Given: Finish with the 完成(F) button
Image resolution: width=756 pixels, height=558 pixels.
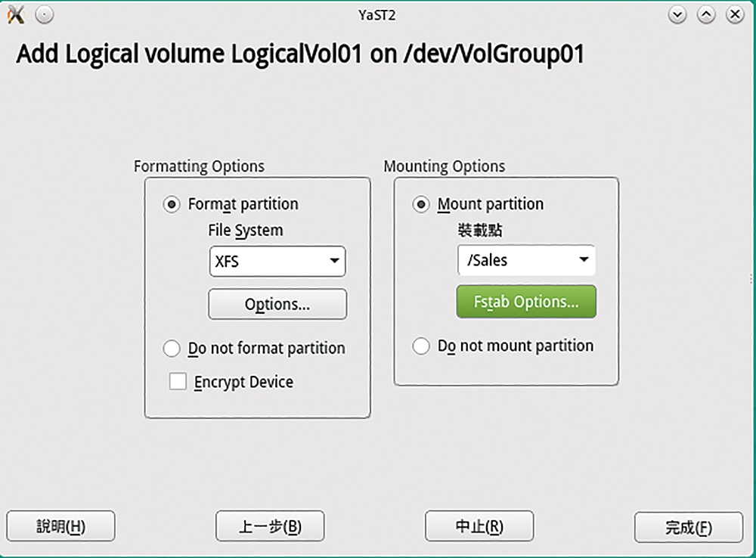Looking at the screenshot, I should click(689, 527).
